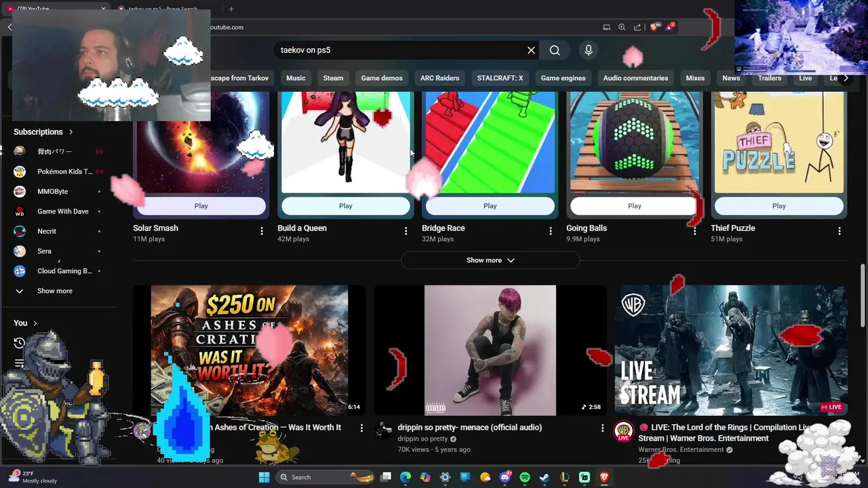The width and height of the screenshot is (868, 488).
Task: Expand the playables row with Show more
Action: point(490,260)
